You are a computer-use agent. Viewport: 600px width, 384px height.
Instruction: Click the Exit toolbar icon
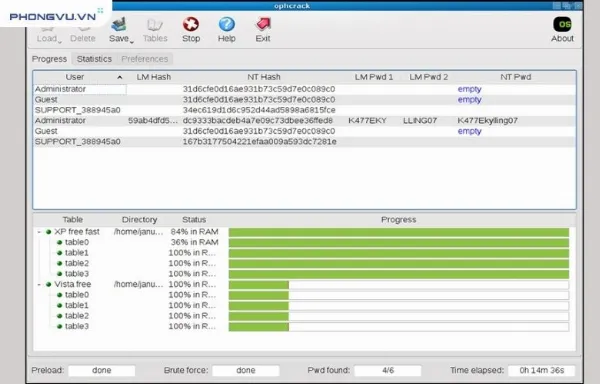(263, 24)
